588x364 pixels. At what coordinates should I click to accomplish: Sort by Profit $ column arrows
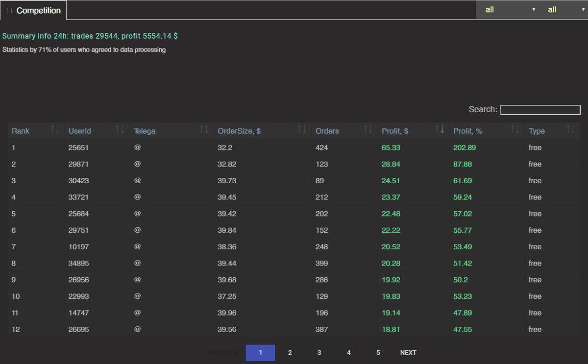440,129
